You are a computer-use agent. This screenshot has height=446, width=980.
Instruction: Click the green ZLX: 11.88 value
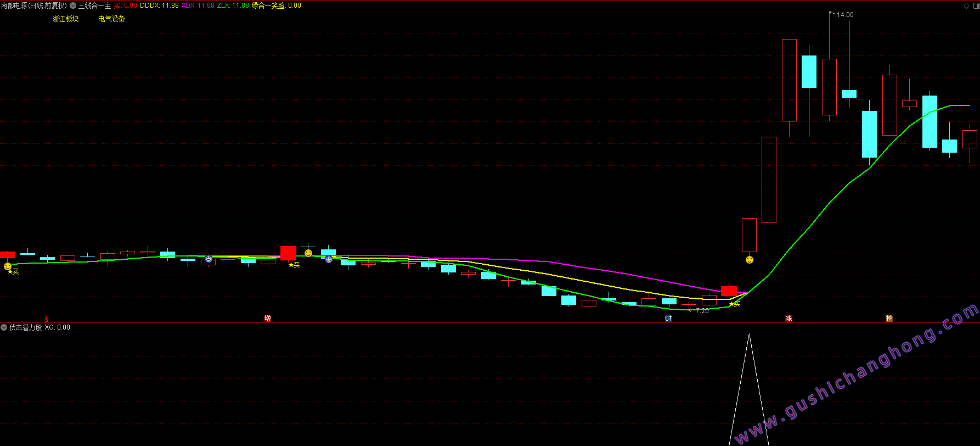pos(233,5)
